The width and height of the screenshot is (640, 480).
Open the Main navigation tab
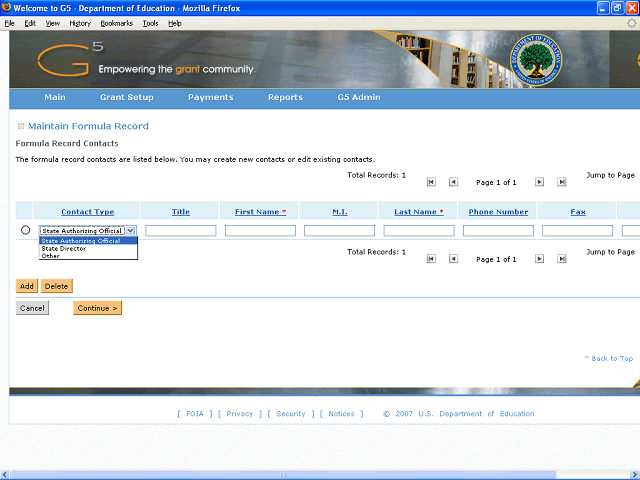tap(55, 97)
